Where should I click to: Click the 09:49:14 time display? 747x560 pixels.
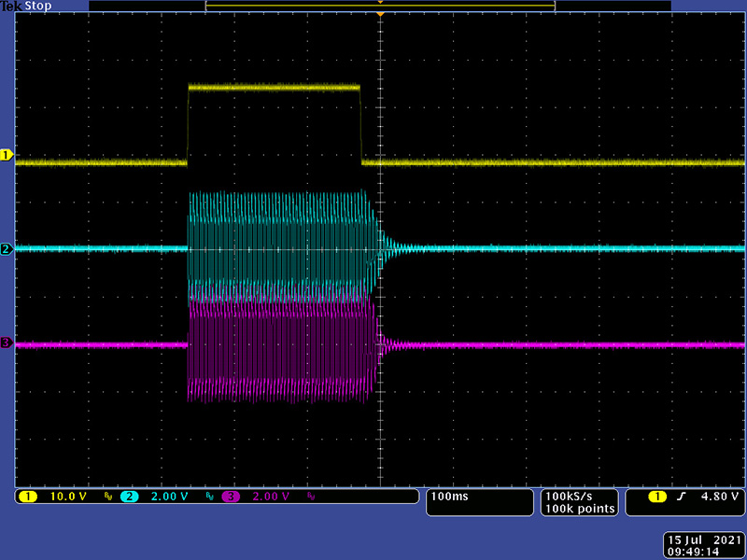tap(701, 552)
